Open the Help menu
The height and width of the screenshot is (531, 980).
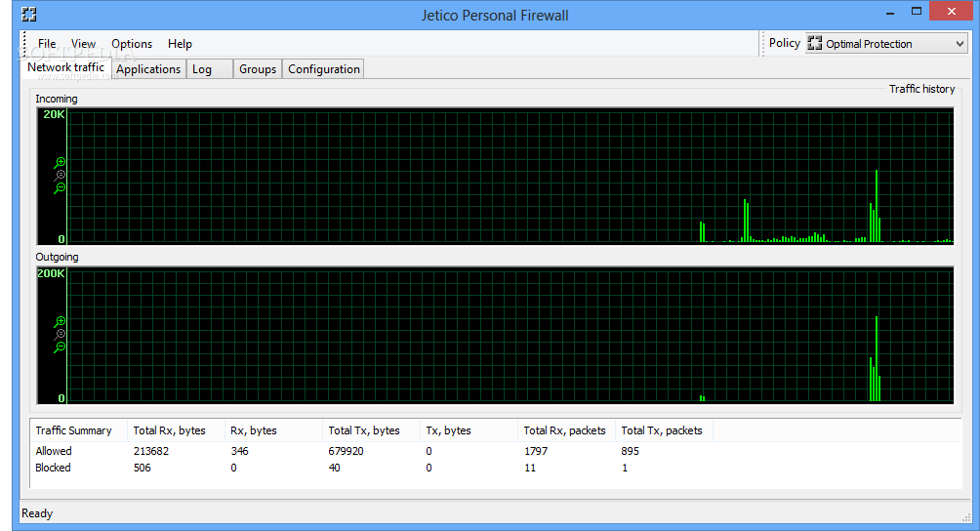(180, 44)
